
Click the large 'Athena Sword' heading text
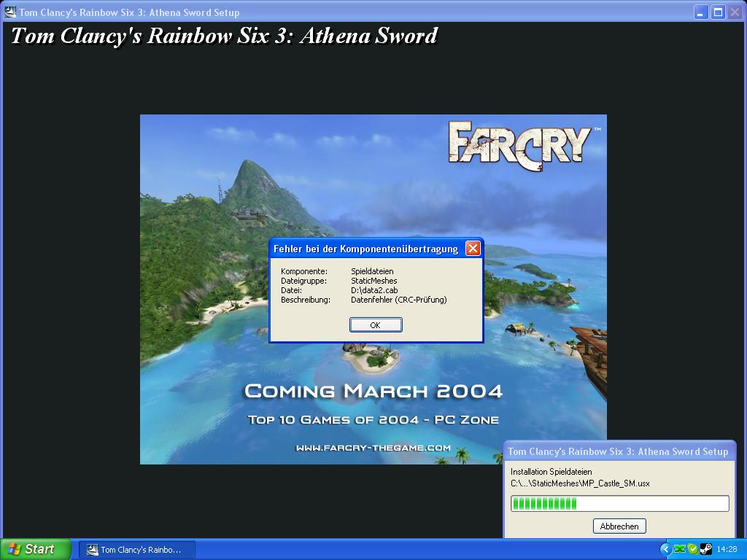click(368, 36)
